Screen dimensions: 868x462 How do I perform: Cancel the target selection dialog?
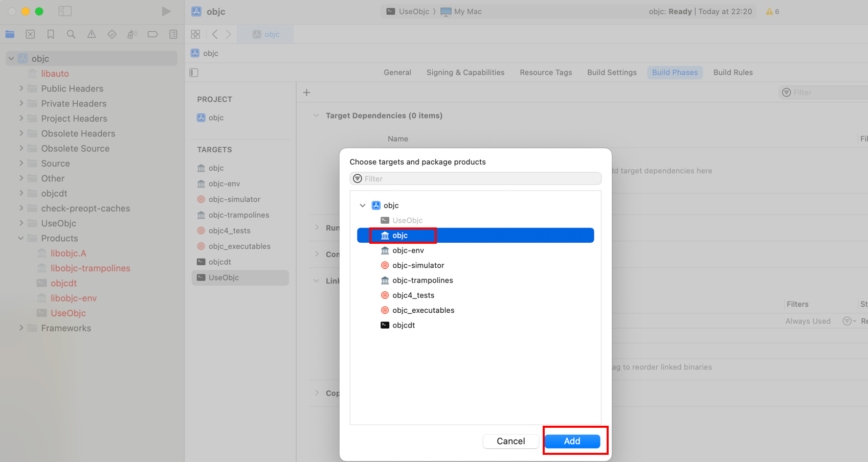coord(510,441)
